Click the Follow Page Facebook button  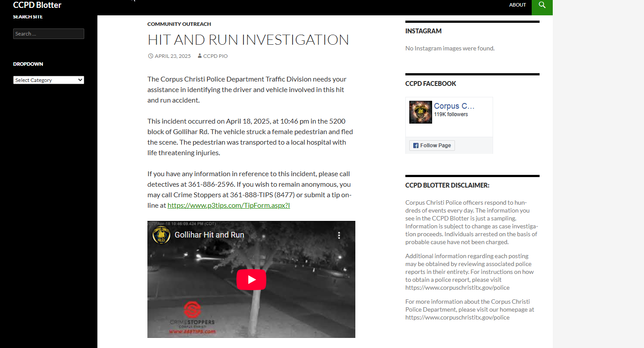pyautogui.click(x=432, y=145)
